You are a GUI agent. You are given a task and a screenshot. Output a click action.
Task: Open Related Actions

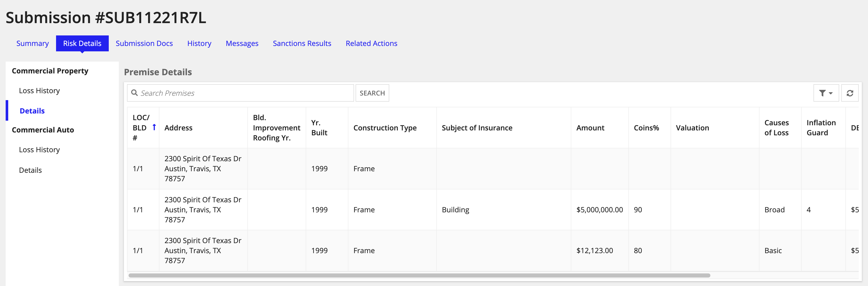coord(371,43)
